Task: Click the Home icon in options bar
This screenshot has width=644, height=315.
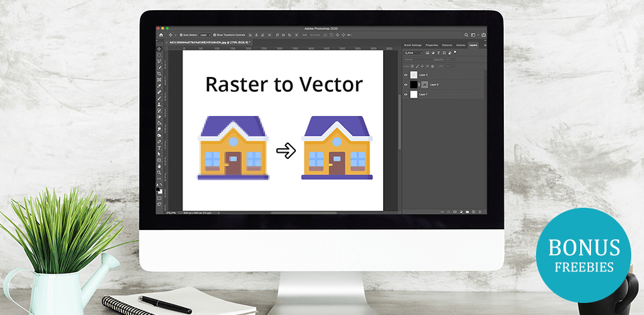Action: click(x=161, y=35)
